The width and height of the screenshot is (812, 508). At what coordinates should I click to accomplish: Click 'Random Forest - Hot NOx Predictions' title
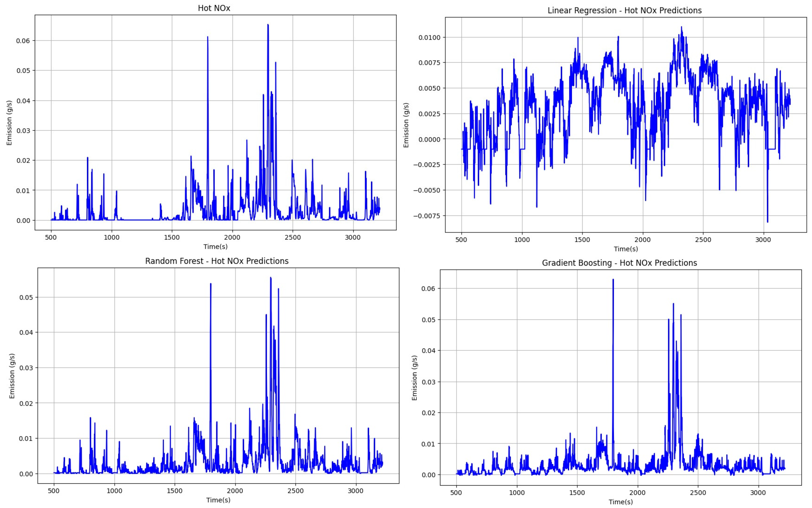(217, 261)
